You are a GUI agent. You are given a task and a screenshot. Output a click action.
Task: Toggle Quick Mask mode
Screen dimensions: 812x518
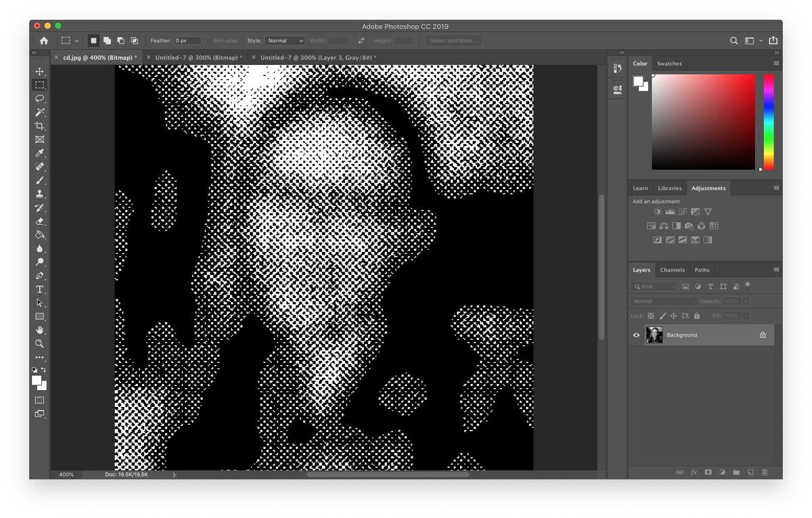pos(40,400)
